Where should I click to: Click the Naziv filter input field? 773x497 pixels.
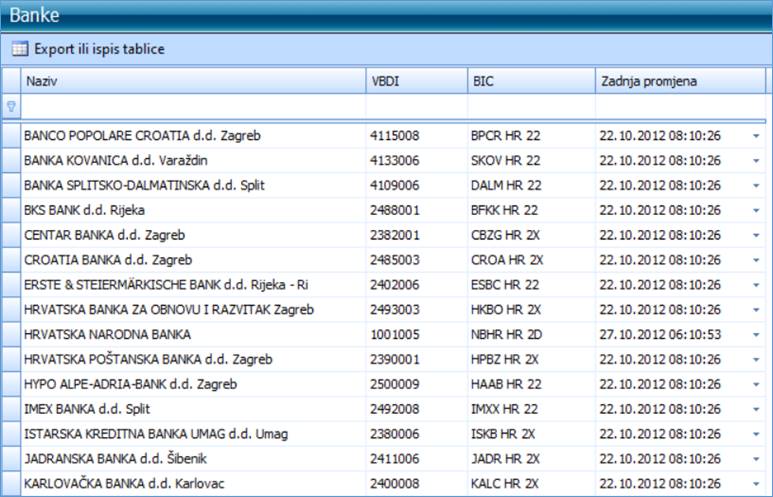tap(193, 106)
